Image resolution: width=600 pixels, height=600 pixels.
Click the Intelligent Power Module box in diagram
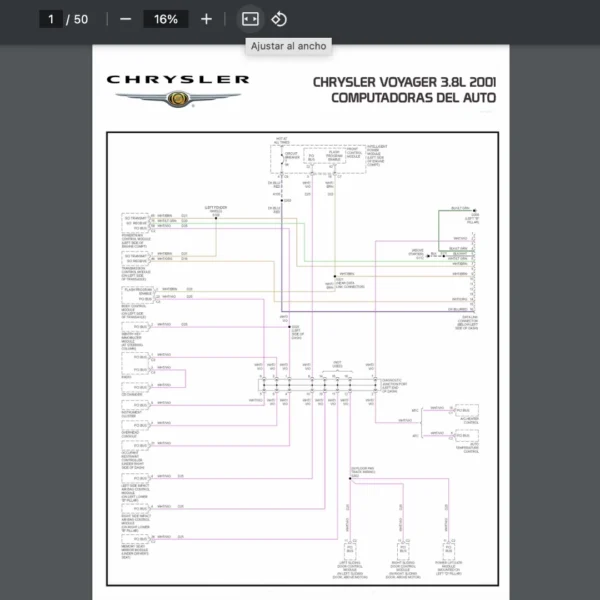318,159
